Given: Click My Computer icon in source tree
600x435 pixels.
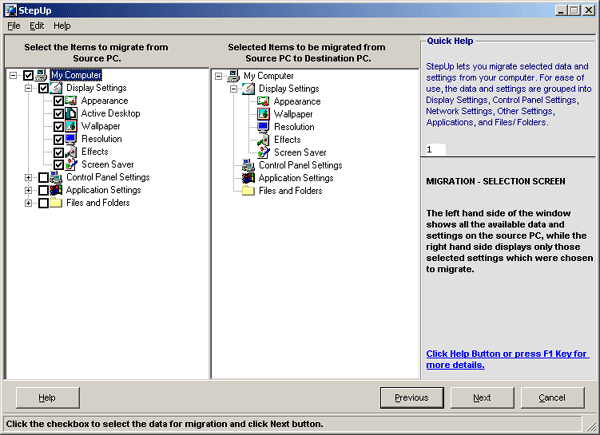Looking at the screenshot, I should click(x=41, y=75).
